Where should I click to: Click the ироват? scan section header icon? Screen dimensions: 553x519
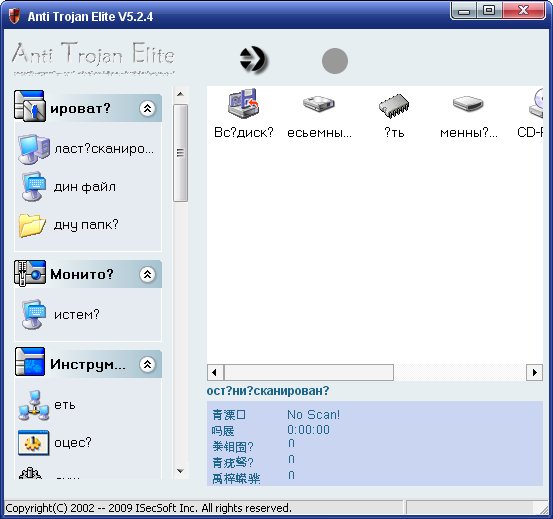pyautogui.click(x=30, y=106)
